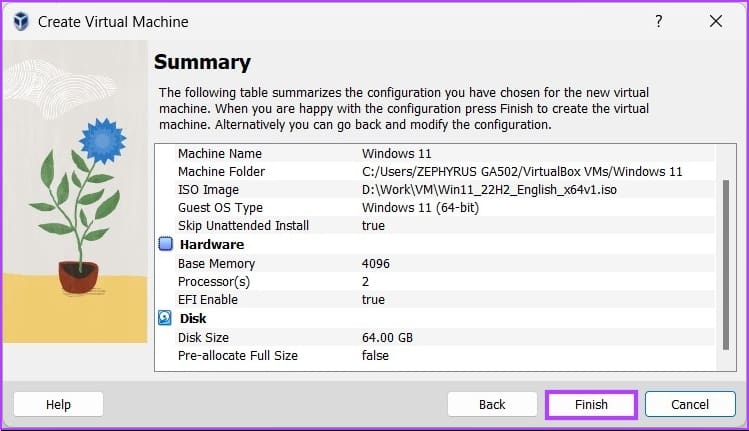The image size is (749, 431).
Task: Click the VirtualBox VMs folder path value
Action: [522, 172]
